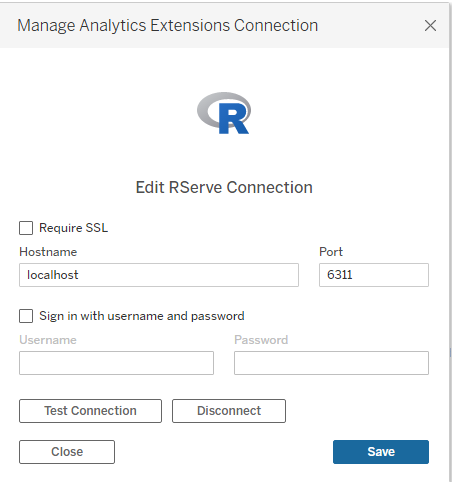This screenshot has width=452, height=482.
Task: Click the Manage Analytics Extensions Connection title
Action: 167,26
